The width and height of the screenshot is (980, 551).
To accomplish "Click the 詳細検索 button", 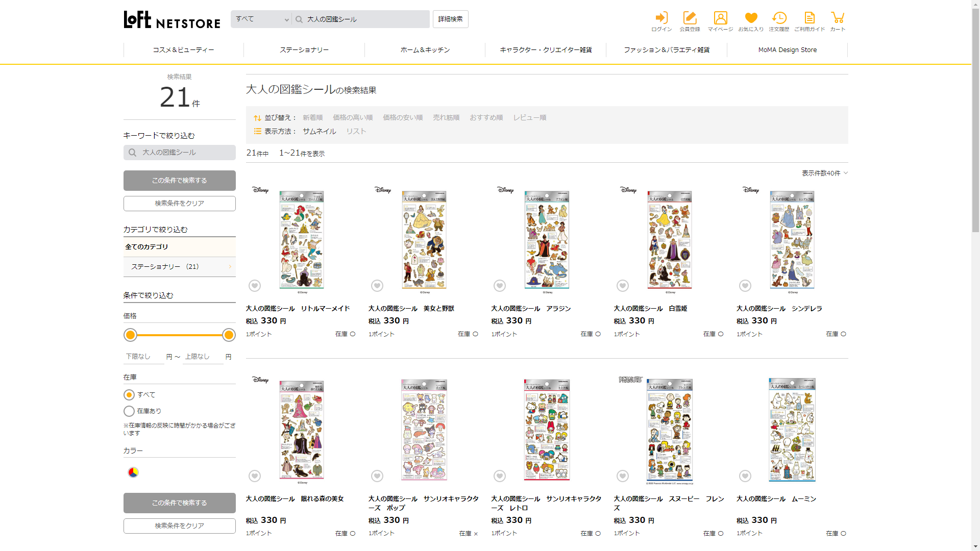I will click(x=451, y=19).
